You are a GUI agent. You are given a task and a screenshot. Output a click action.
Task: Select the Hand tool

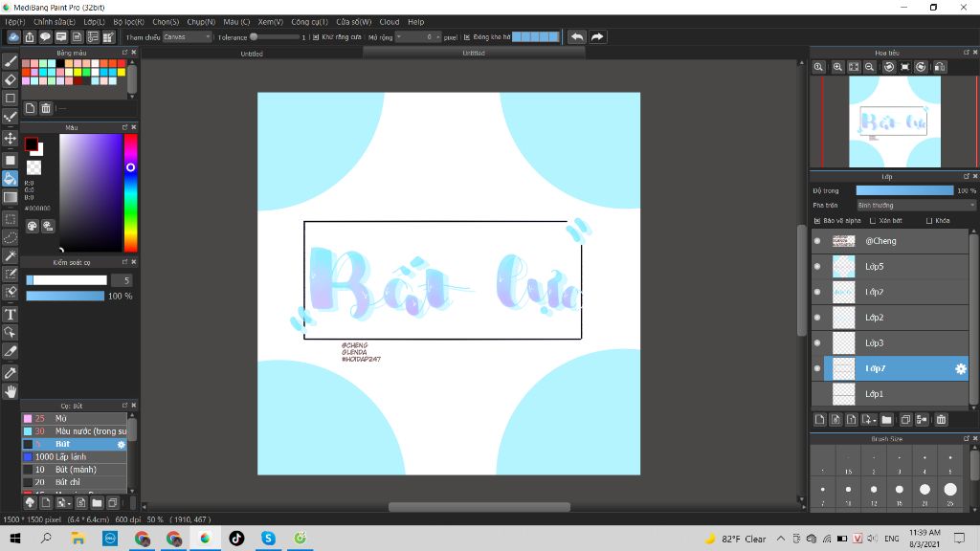tap(10, 391)
